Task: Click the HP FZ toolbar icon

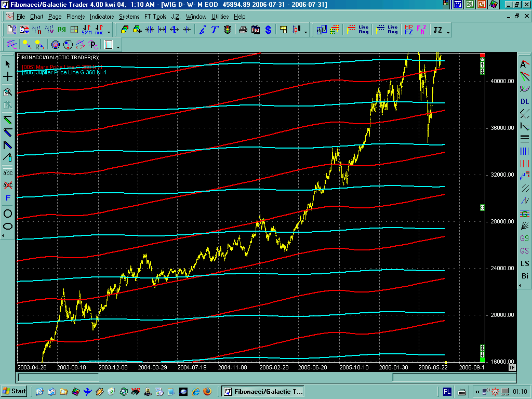Action: [x=408, y=30]
